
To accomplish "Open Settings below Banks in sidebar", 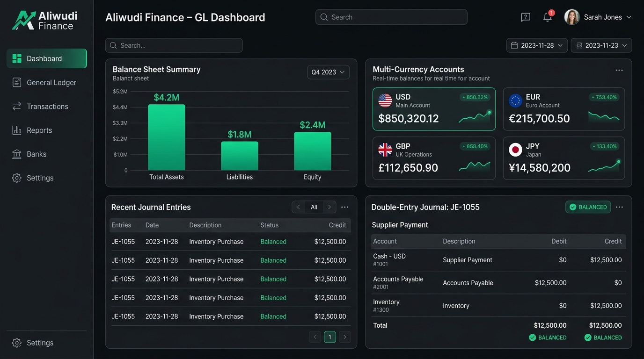I will (47, 178).
